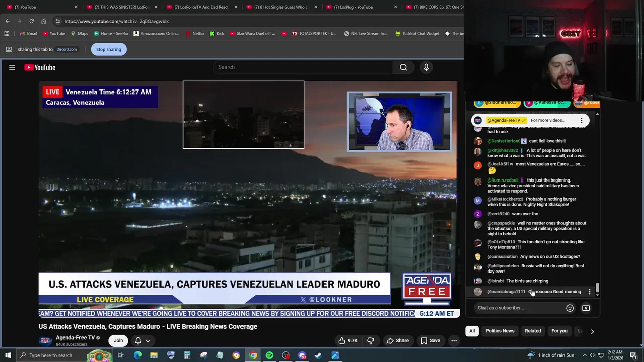Open the Windows notification center icon
Image resolution: width=644 pixels, height=362 pixels.
click(633, 355)
